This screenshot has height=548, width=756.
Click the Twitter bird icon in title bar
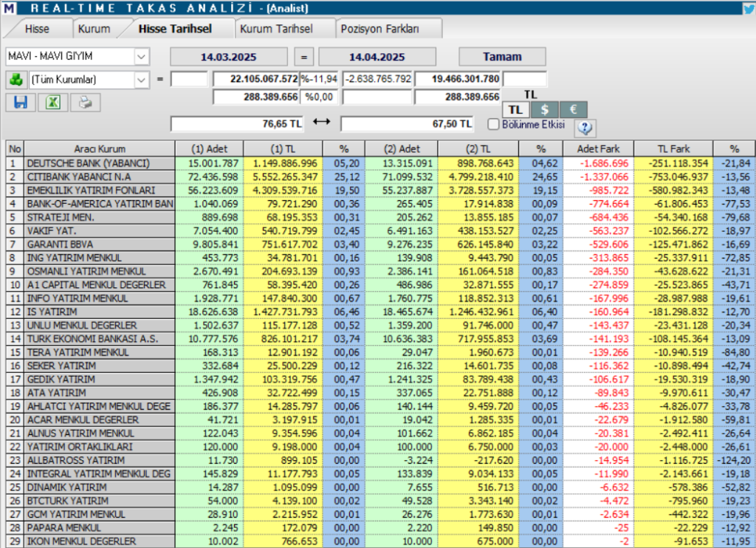748,8
